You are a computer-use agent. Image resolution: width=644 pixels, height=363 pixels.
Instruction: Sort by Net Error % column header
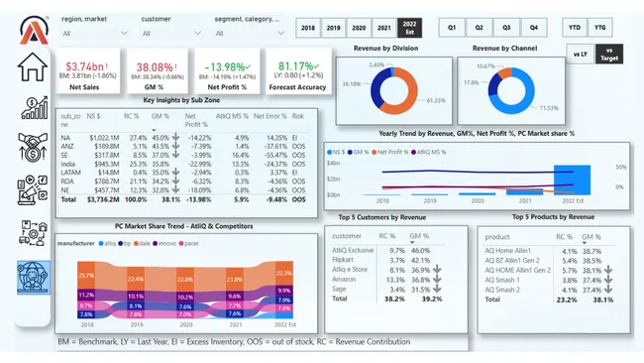tap(269, 116)
